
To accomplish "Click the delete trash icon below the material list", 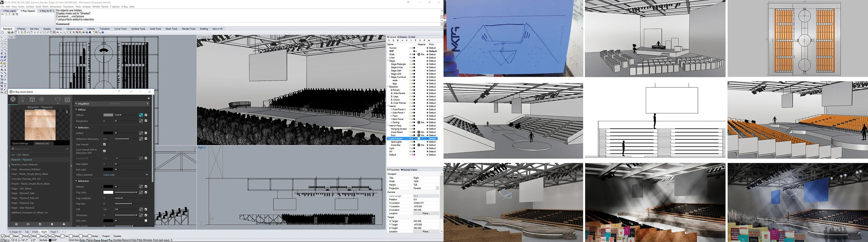I will pyautogui.click(x=52, y=224).
